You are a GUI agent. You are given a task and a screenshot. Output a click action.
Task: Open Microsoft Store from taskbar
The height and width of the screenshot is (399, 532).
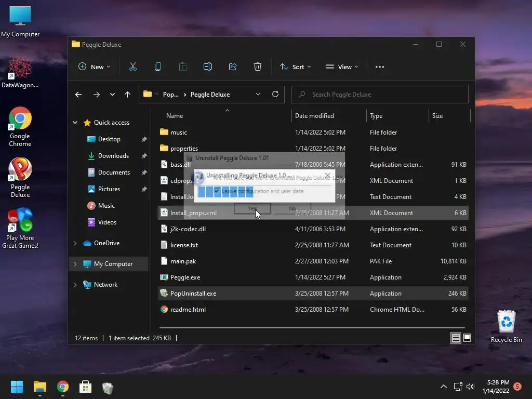point(85,387)
